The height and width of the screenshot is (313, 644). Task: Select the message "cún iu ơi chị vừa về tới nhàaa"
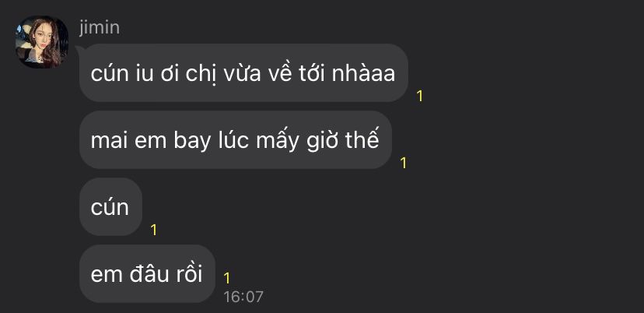point(243,73)
